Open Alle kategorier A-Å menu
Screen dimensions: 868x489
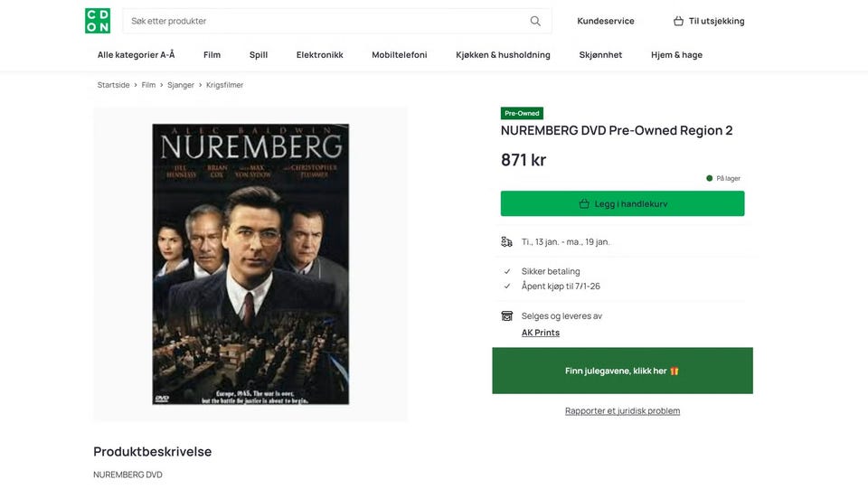coord(137,55)
